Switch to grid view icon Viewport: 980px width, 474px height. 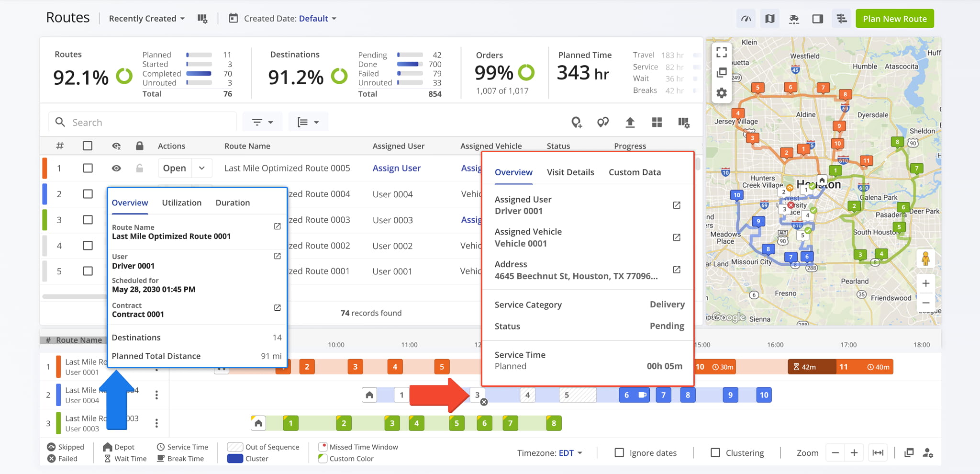[657, 123]
